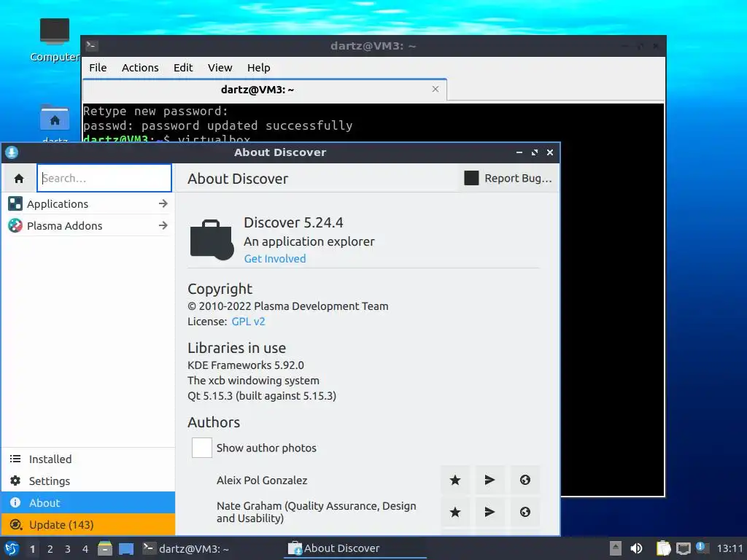
Task: Open the Get Involved link
Action: click(x=275, y=259)
